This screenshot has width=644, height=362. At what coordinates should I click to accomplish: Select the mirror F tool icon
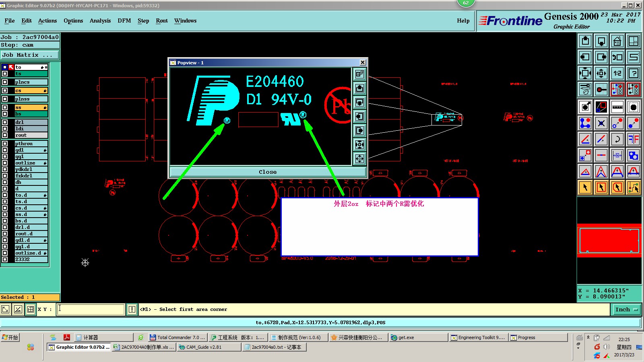[634, 139]
